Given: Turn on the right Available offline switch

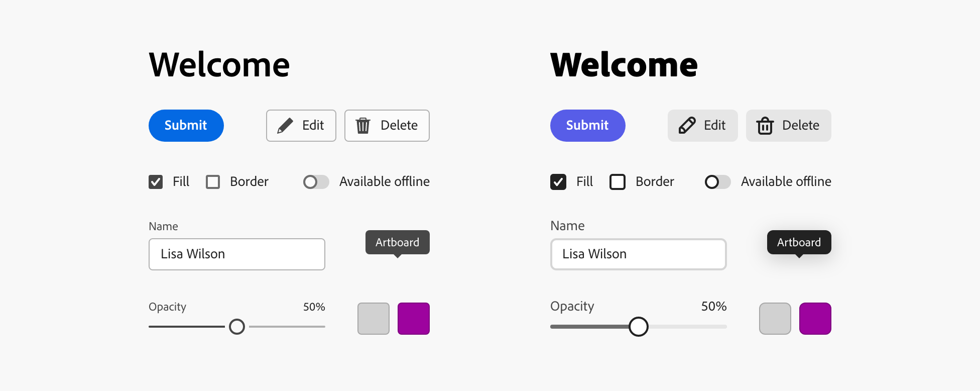Looking at the screenshot, I should tap(717, 182).
